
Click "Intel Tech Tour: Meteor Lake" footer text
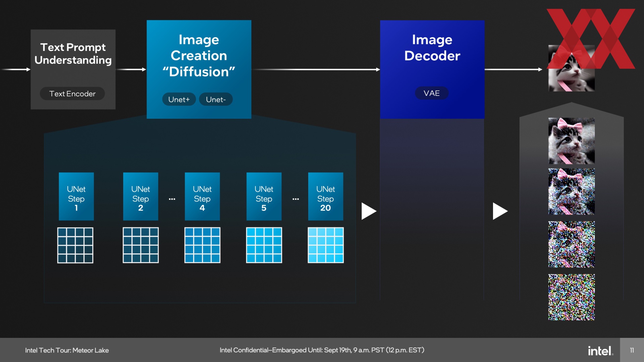67,350
